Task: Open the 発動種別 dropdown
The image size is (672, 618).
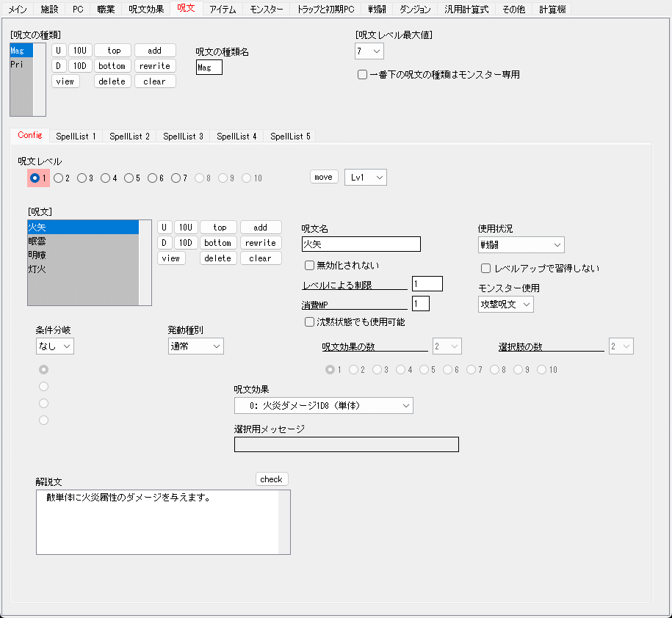Action: (x=196, y=346)
